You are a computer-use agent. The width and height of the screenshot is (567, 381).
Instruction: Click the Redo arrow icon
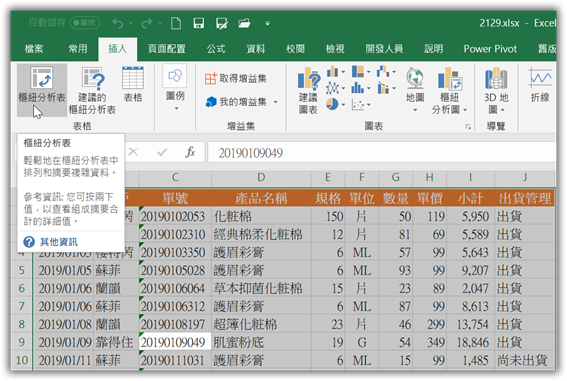point(146,23)
